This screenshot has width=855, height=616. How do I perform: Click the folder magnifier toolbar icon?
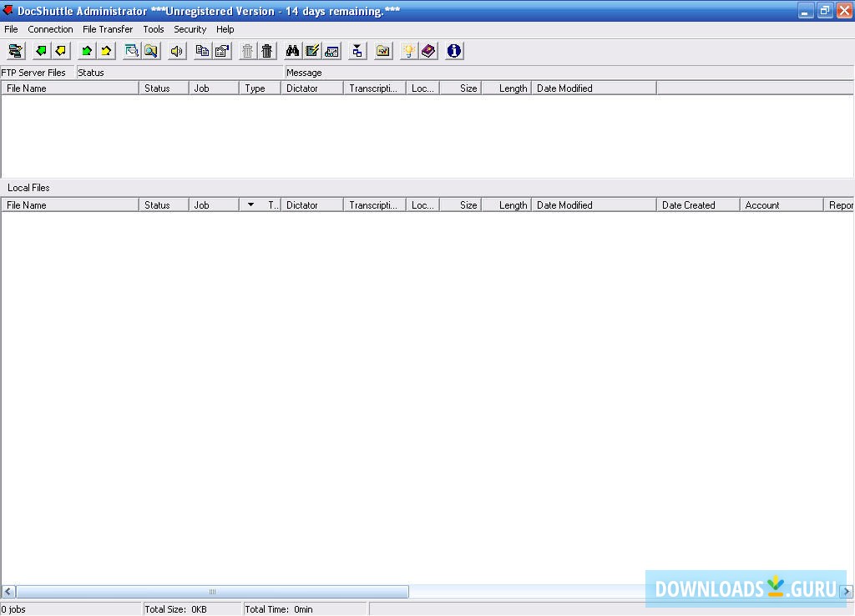pos(151,51)
